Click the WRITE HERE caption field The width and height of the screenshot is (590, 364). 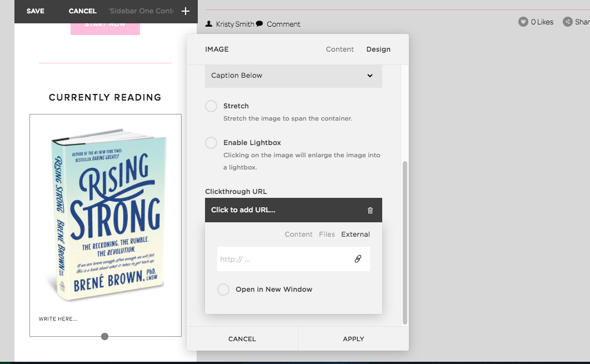58,319
